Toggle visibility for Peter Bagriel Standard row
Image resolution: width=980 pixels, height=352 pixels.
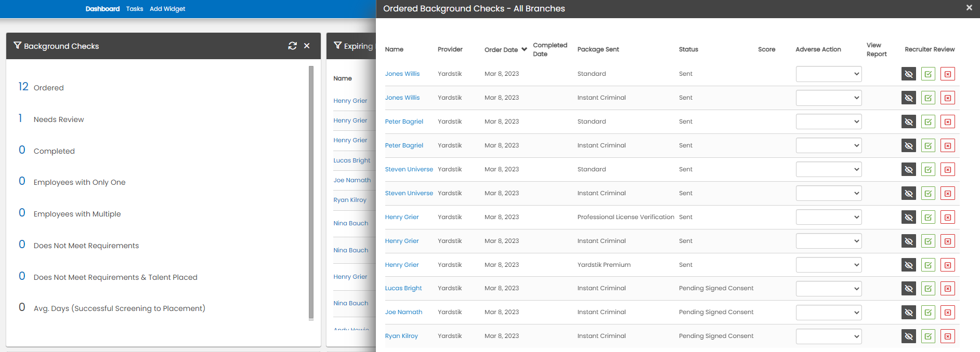coord(909,121)
